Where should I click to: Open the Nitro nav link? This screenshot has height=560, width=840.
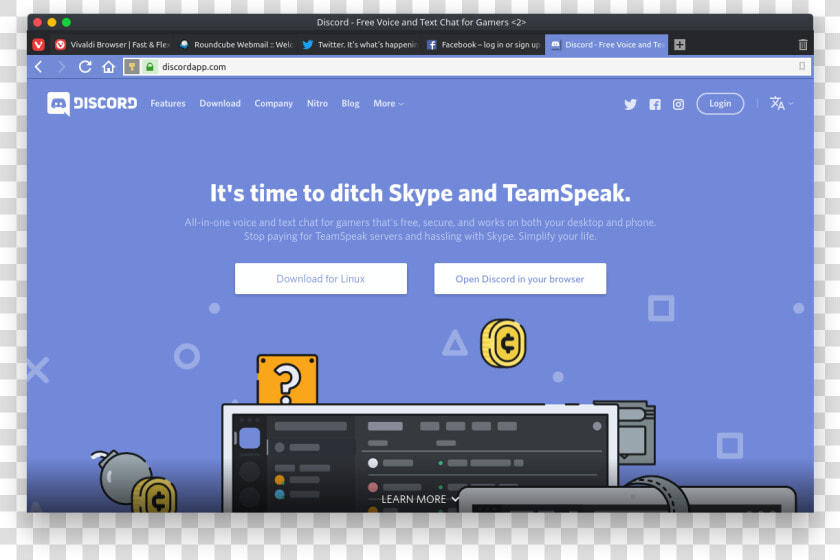[x=317, y=103]
